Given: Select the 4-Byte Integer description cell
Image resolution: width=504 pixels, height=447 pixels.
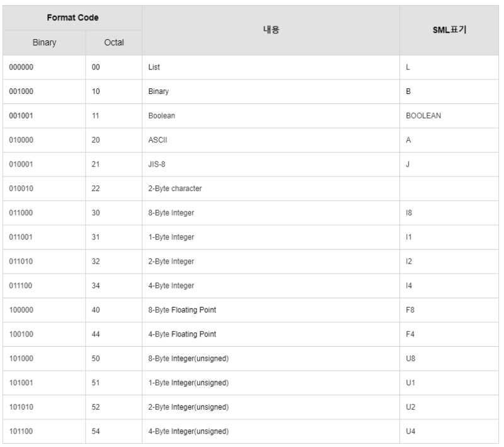Looking at the screenshot, I should tap(271, 286).
